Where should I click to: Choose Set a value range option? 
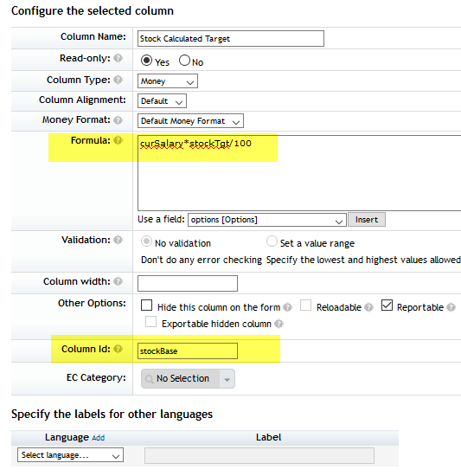pyautogui.click(x=272, y=241)
